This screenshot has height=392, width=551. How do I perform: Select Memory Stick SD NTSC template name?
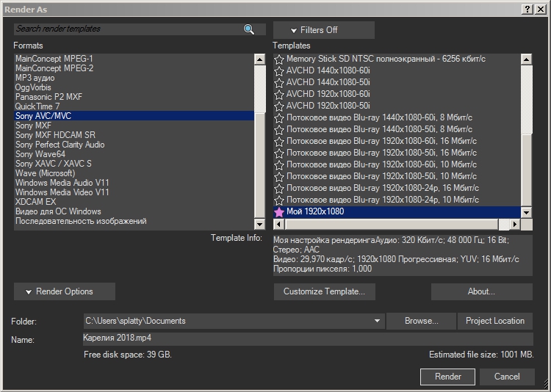pos(386,59)
